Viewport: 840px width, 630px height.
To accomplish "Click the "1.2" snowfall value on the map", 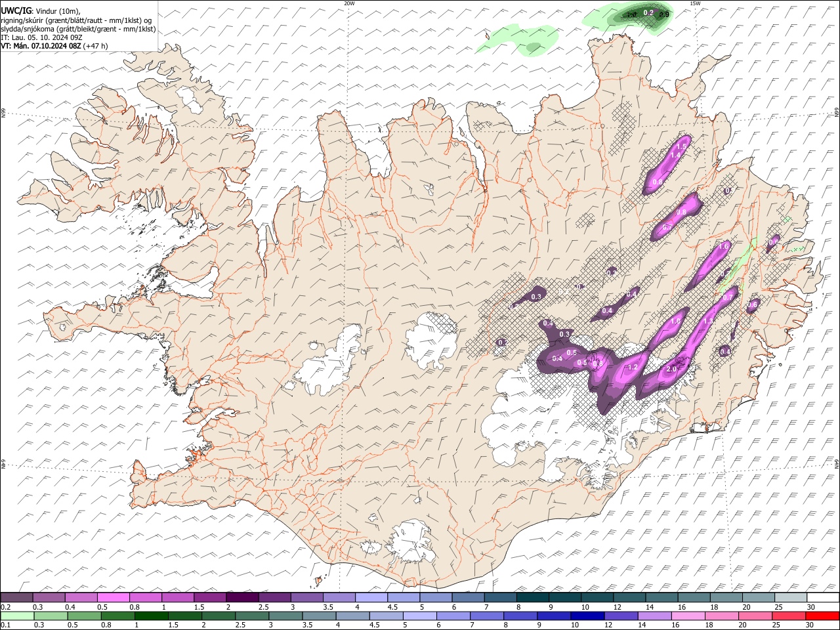I will [633, 367].
